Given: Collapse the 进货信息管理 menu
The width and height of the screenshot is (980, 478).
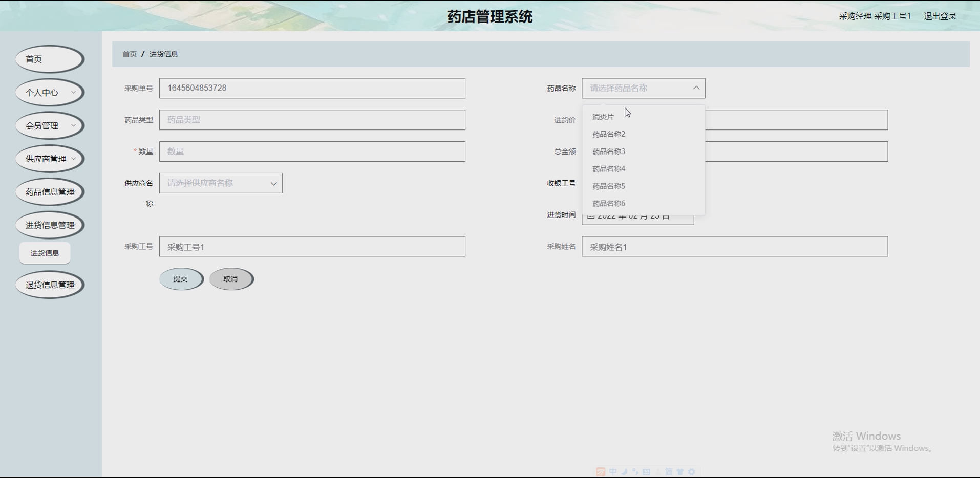Looking at the screenshot, I should point(50,225).
